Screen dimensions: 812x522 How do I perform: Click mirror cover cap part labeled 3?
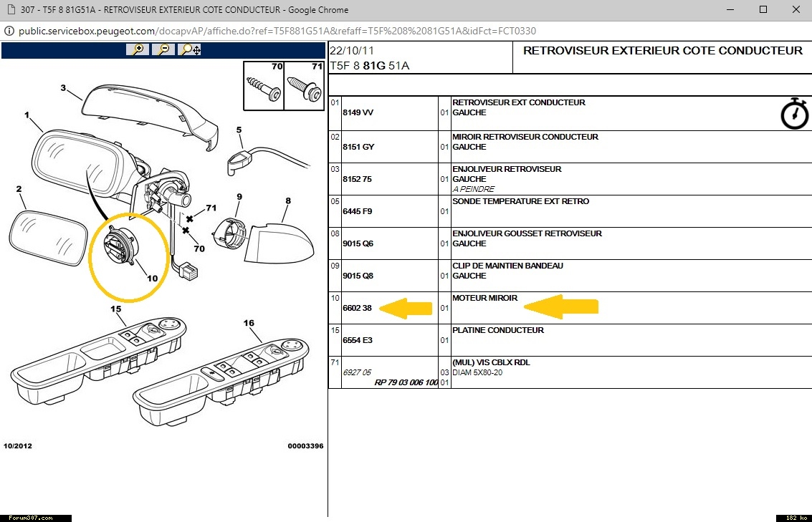click(151, 117)
